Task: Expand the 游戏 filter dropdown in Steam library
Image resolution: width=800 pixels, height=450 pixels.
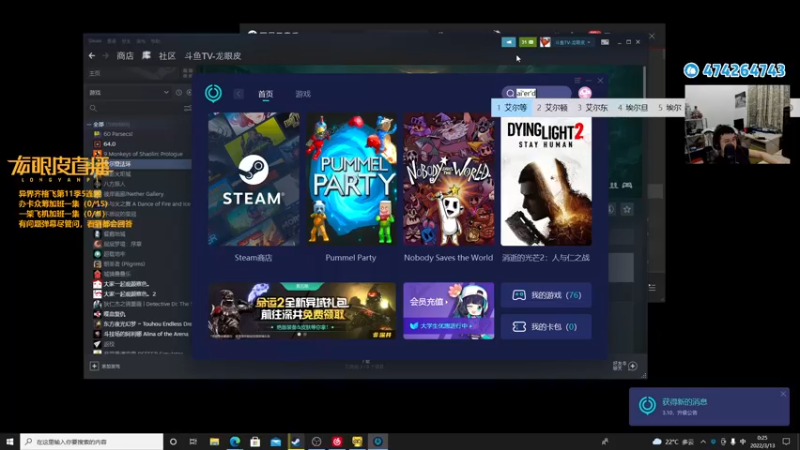Action: tap(129, 92)
